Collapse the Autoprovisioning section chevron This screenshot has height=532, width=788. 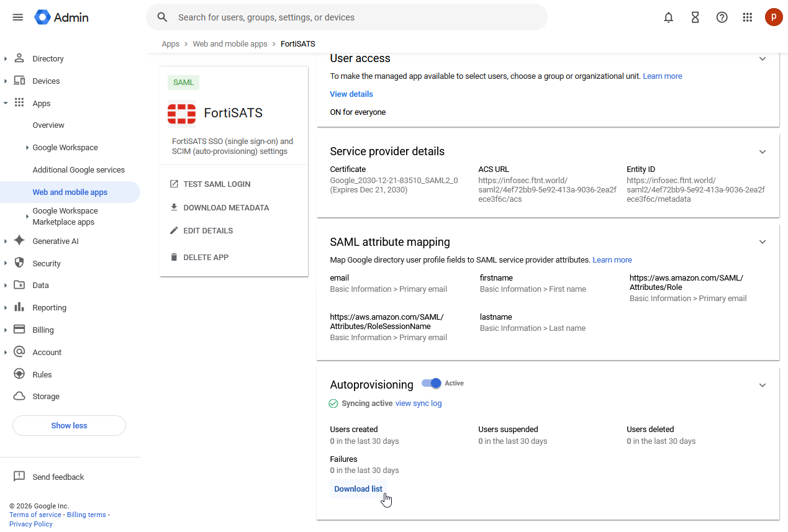[x=763, y=385]
